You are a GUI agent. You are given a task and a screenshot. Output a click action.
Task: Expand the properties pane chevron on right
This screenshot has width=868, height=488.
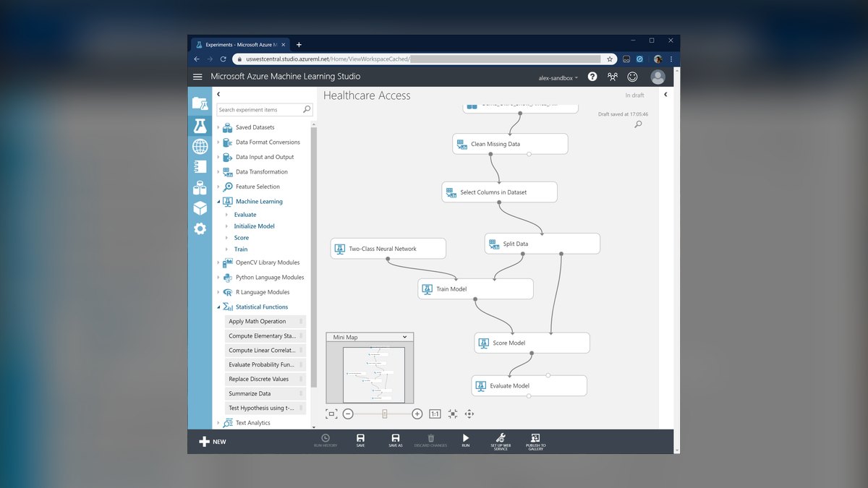tap(665, 95)
